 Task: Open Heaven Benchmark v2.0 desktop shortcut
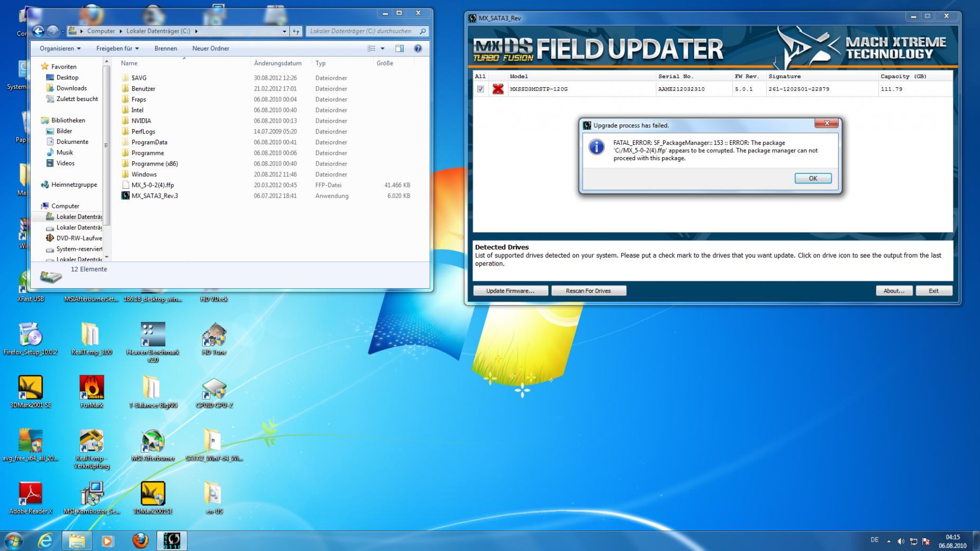(153, 342)
